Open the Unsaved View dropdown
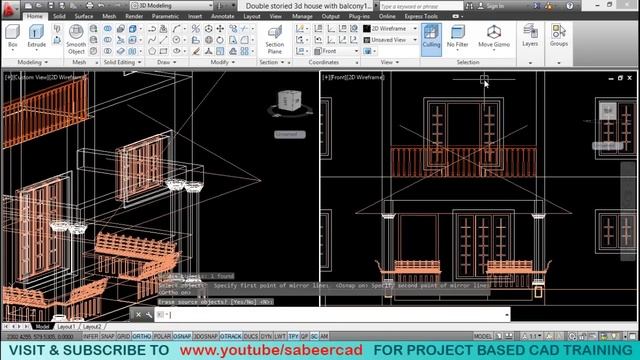 (390, 40)
